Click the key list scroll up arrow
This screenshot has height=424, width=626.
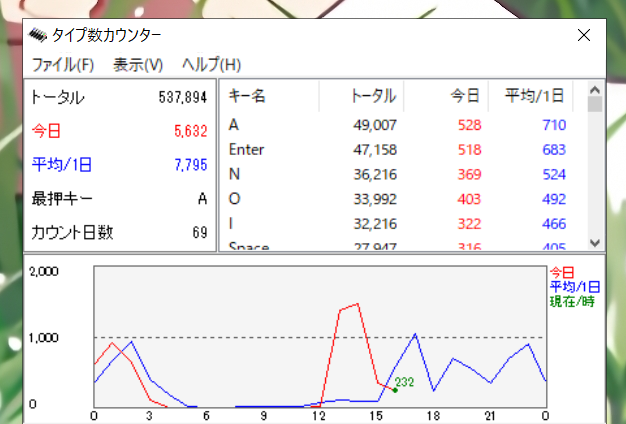coord(595,90)
